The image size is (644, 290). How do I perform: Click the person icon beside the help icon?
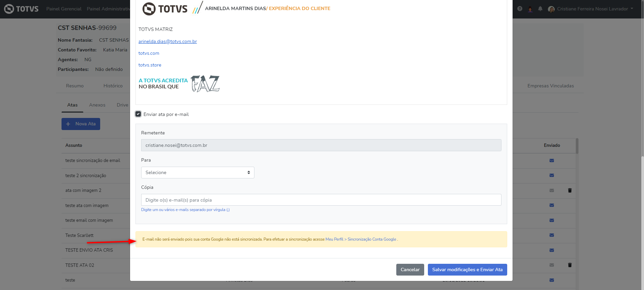pyautogui.click(x=530, y=9)
